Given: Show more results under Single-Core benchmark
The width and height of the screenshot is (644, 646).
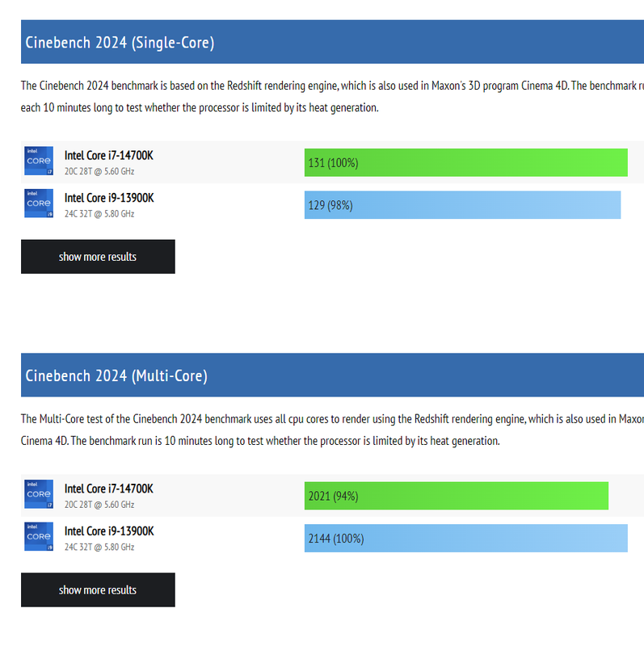Looking at the screenshot, I should [x=98, y=257].
